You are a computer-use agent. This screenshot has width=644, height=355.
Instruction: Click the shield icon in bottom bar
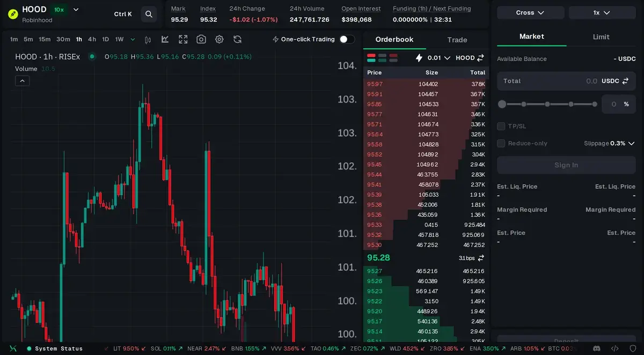click(x=633, y=349)
